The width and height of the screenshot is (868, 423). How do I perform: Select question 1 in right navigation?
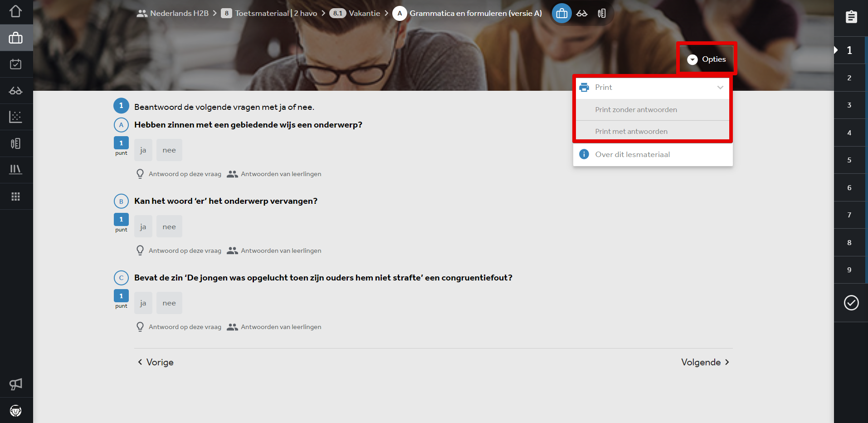849,50
